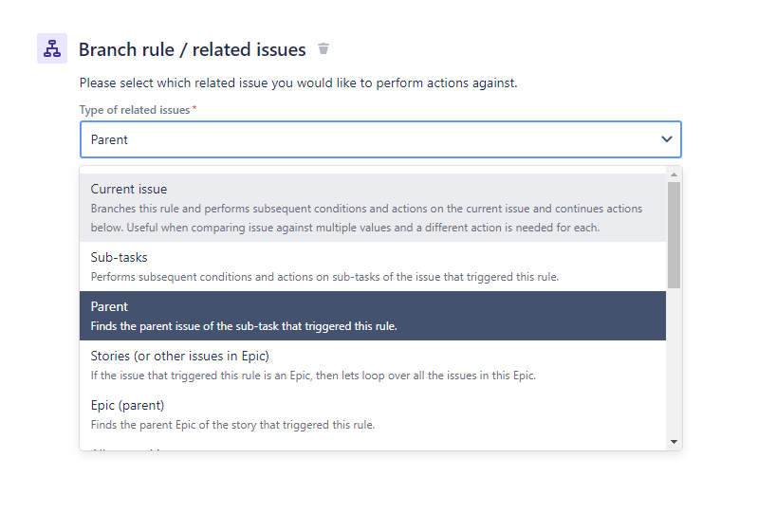Click the 'Finds the parent Epic' description text
This screenshot has width=758, height=532.
point(232,425)
